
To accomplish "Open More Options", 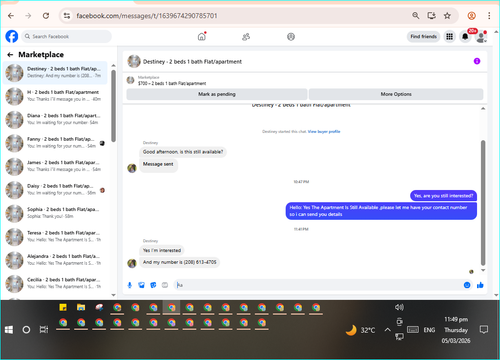I will [x=396, y=94].
